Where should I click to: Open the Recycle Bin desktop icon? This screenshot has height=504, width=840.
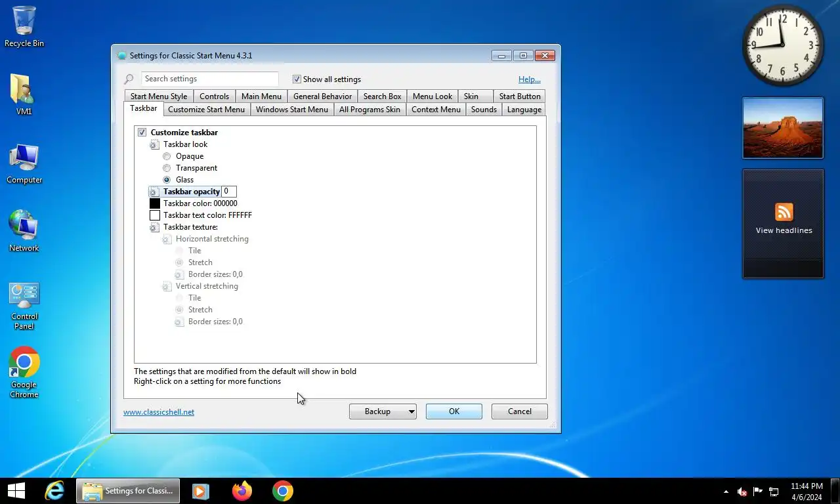(24, 27)
